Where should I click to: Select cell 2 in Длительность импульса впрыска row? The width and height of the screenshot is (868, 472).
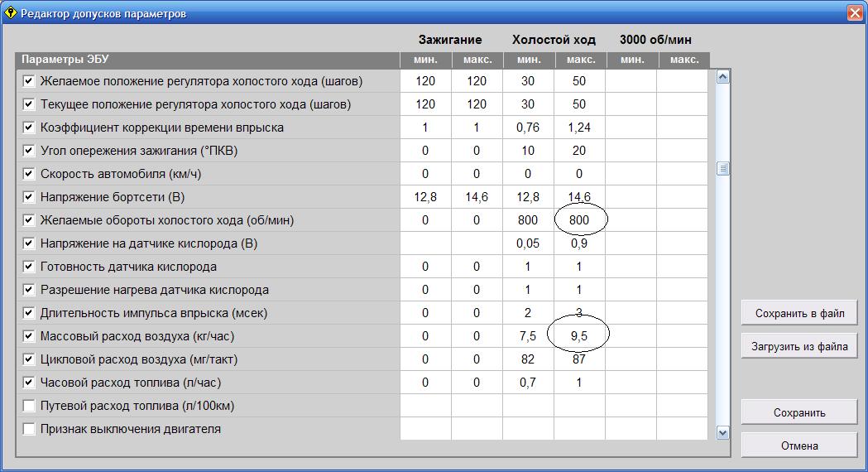(x=528, y=313)
